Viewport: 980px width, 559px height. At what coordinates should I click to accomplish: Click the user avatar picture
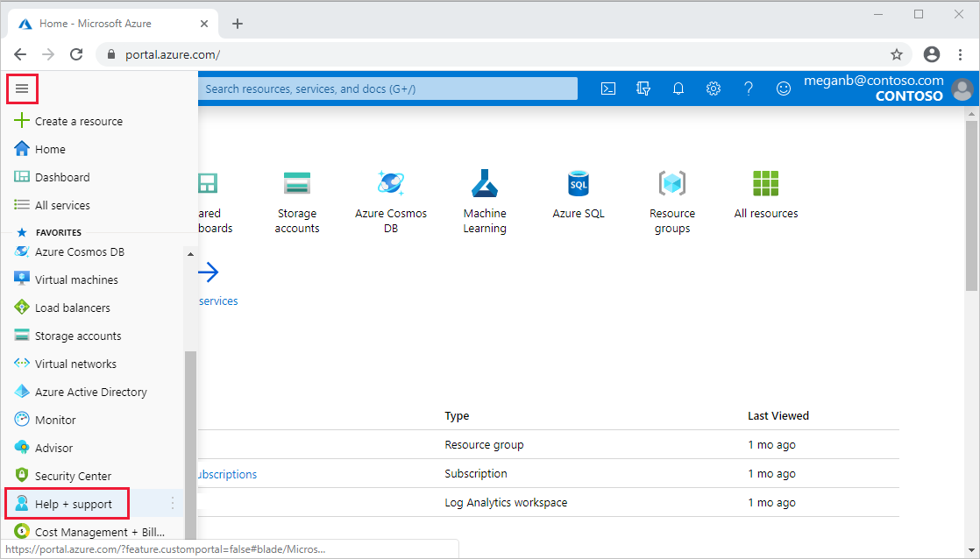click(962, 88)
